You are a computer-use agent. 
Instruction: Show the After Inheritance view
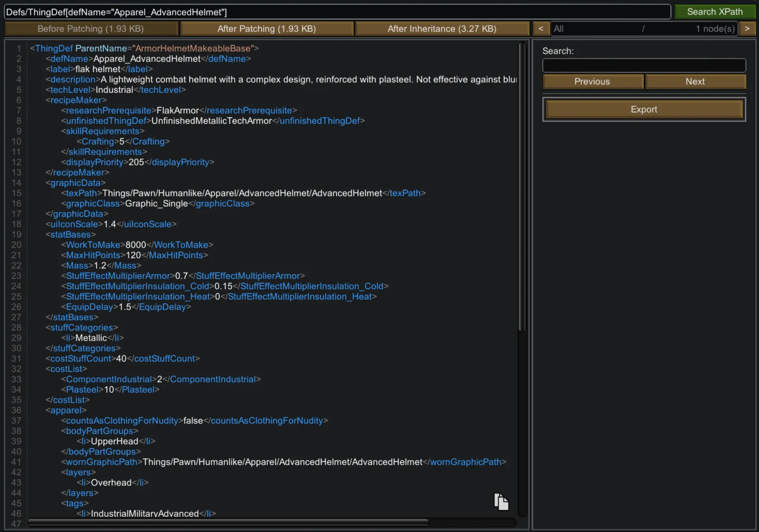442,29
